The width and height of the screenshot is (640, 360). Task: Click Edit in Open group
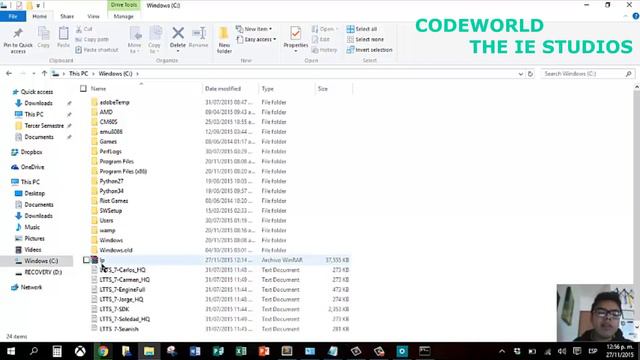(321, 40)
